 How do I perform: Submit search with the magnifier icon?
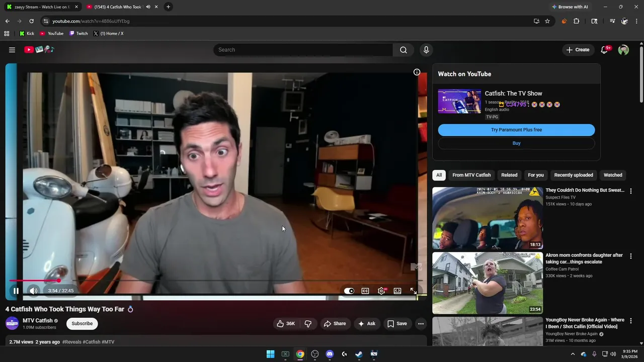[x=404, y=50]
